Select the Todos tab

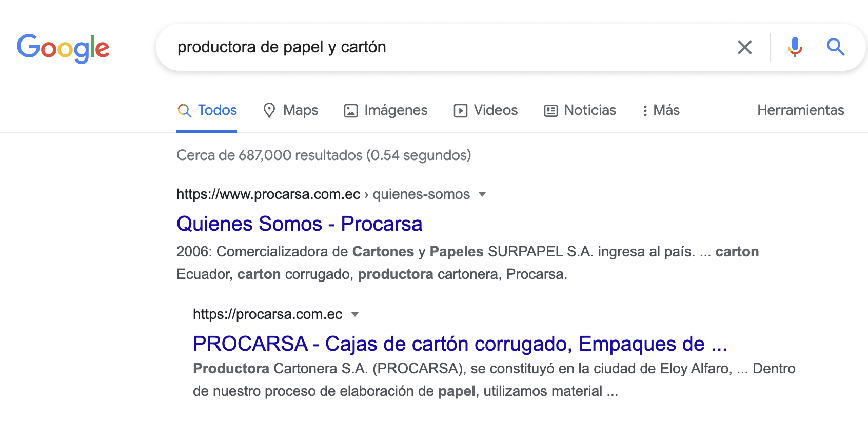click(x=207, y=110)
